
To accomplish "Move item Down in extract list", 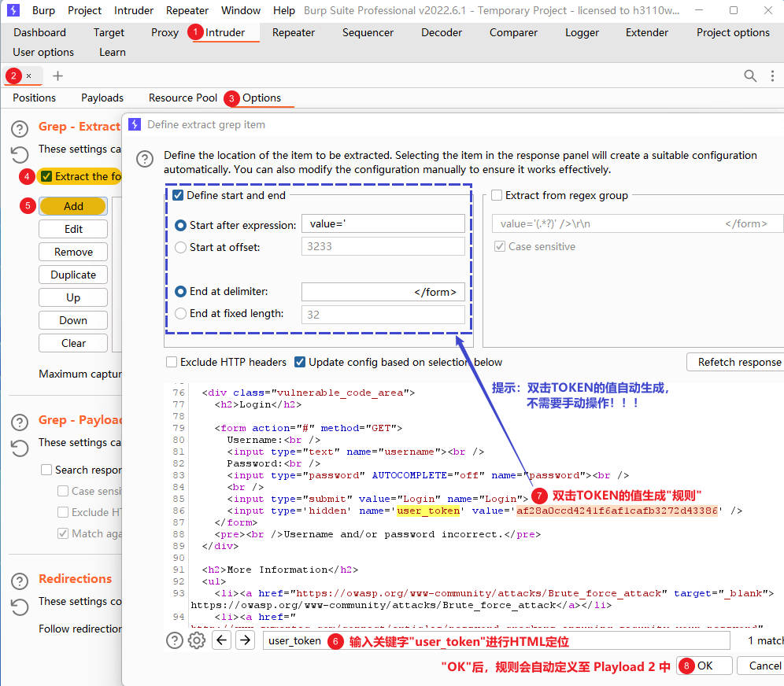I will click(73, 320).
